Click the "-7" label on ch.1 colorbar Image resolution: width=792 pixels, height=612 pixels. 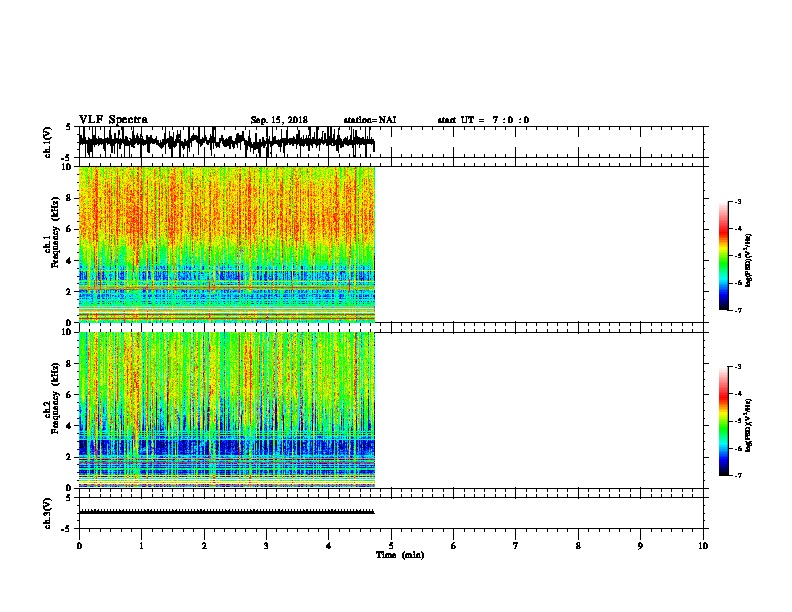click(738, 310)
